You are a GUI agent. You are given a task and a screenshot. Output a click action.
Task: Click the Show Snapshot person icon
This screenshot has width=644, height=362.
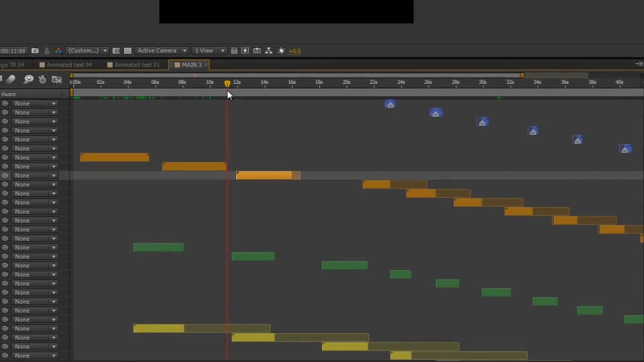(x=47, y=50)
